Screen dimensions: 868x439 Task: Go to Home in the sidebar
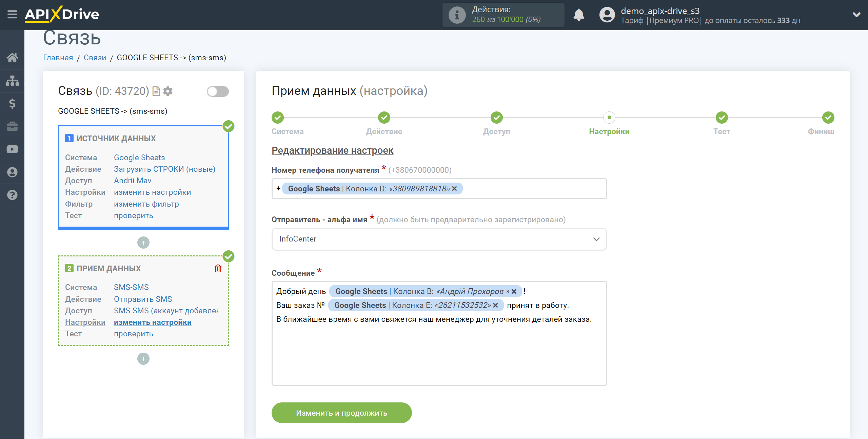12,58
